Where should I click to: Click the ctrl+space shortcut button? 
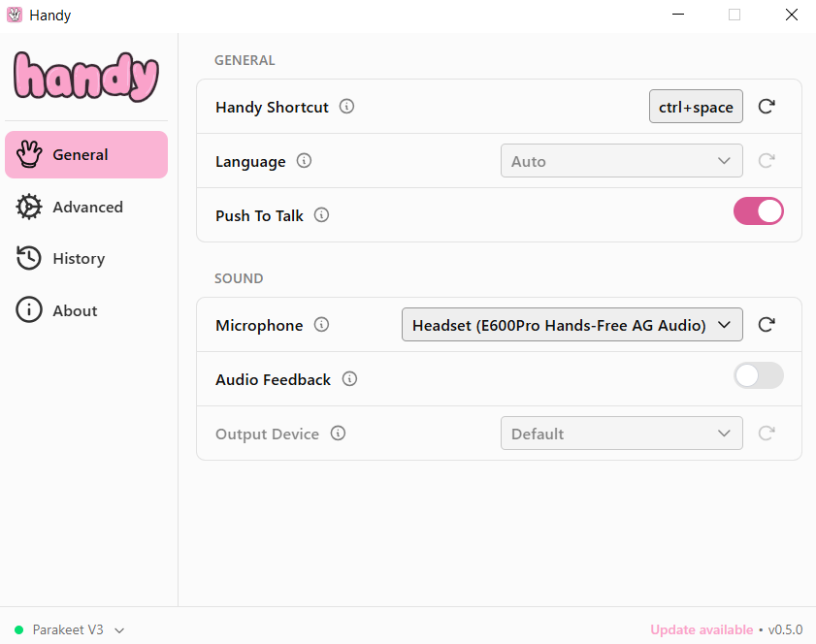[696, 107]
